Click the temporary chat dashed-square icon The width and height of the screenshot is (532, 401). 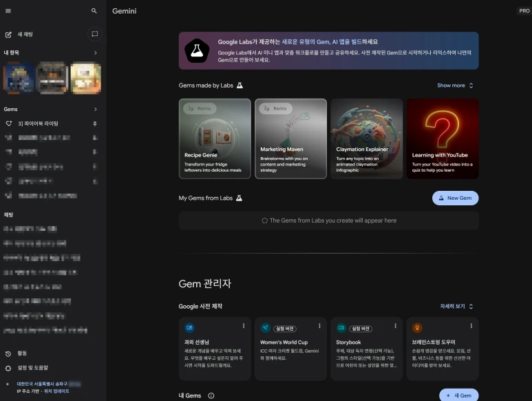click(95, 34)
